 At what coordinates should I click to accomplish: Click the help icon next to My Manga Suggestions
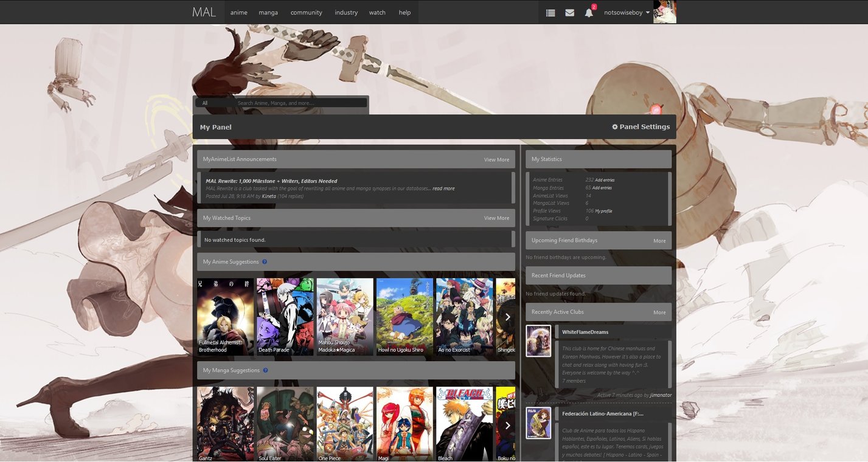tap(265, 370)
